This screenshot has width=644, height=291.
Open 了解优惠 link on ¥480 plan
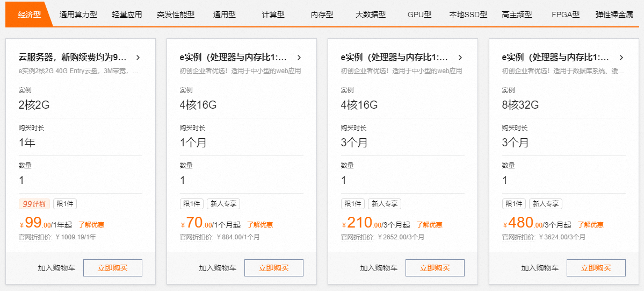591,225
